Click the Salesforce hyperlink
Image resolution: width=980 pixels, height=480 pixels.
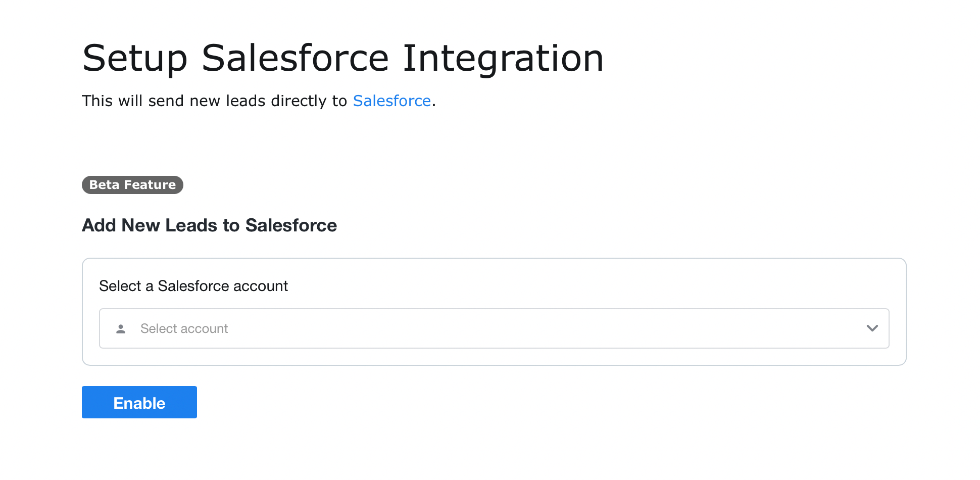click(391, 101)
